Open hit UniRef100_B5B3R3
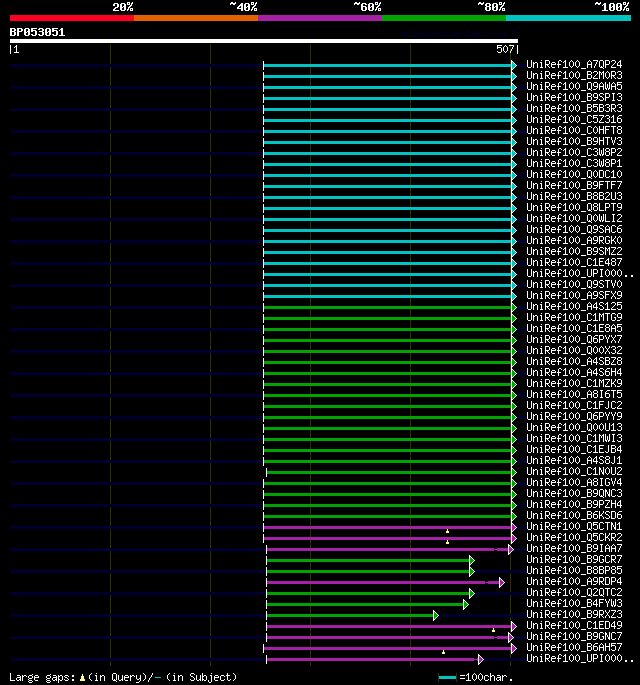This screenshot has height=685, width=640. click(574, 108)
